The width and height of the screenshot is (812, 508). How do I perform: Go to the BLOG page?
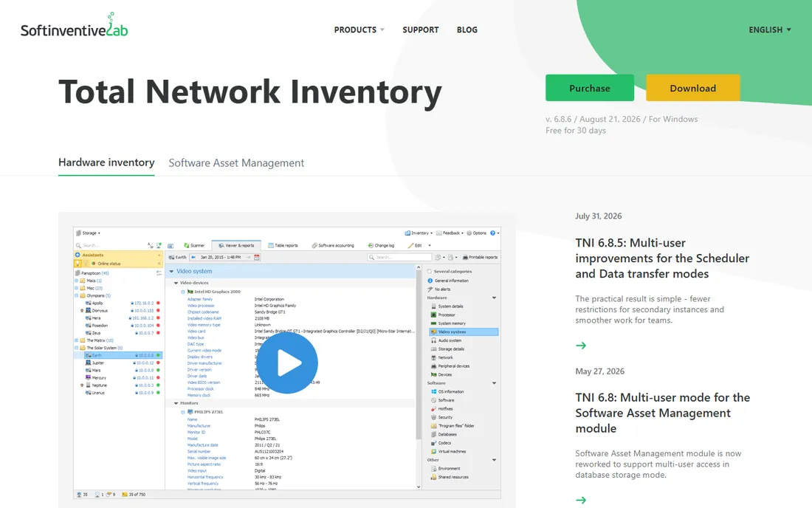(x=467, y=30)
